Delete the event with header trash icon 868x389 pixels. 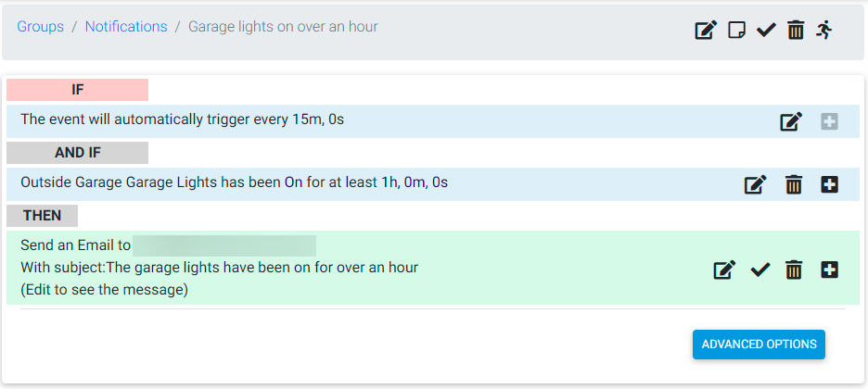[796, 30]
